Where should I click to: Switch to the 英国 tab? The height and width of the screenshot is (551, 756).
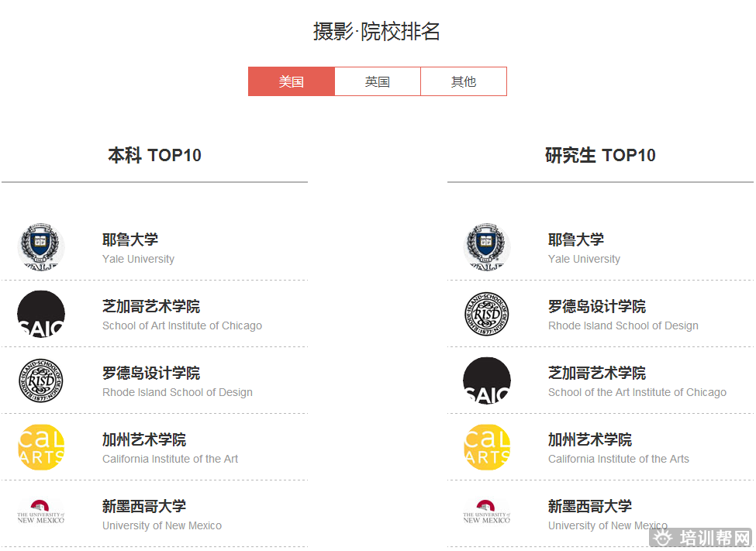(378, 81)
